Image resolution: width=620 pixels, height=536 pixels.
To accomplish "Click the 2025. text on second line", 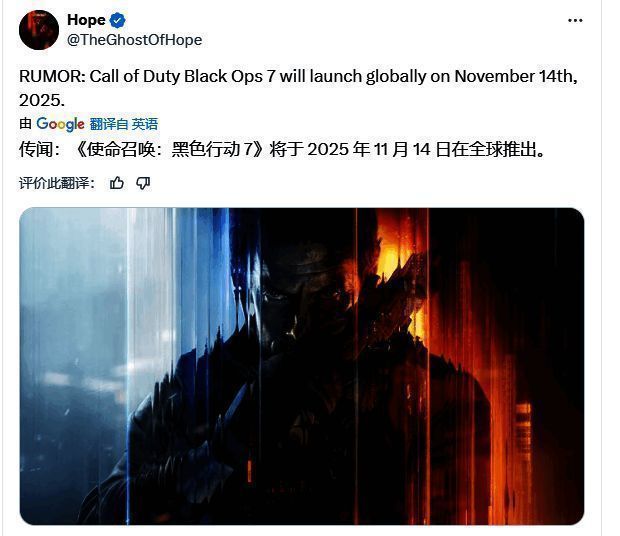I will (x=42, y=100).
